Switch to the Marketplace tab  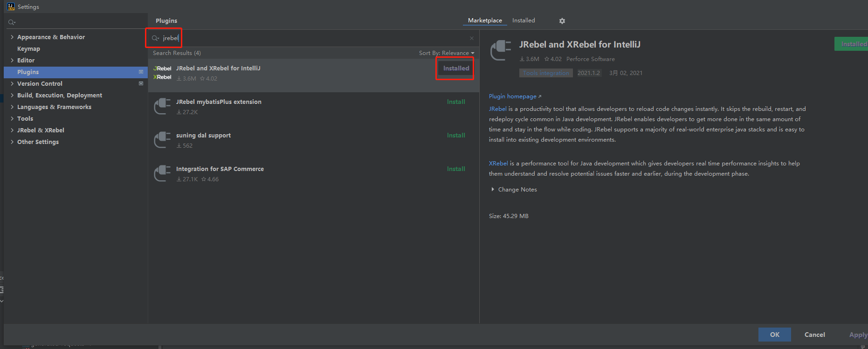coord(485,21)
